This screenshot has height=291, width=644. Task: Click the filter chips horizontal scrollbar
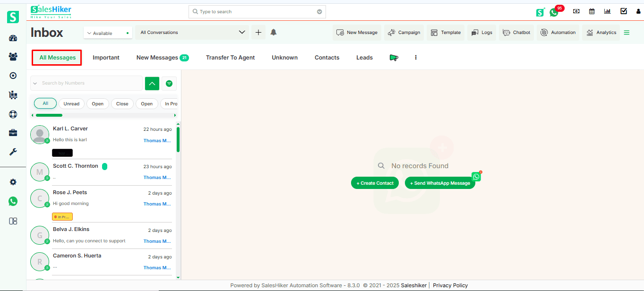point(49,115)
